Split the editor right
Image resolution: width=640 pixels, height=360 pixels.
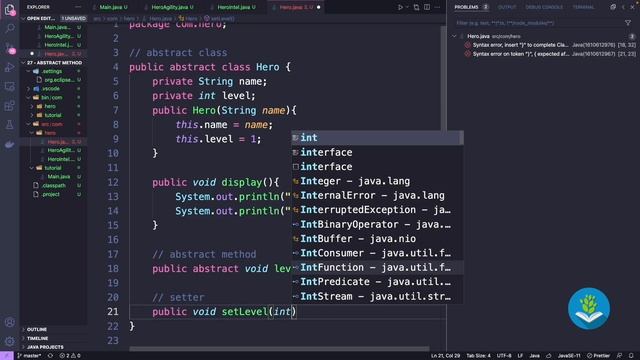(427, 7)
